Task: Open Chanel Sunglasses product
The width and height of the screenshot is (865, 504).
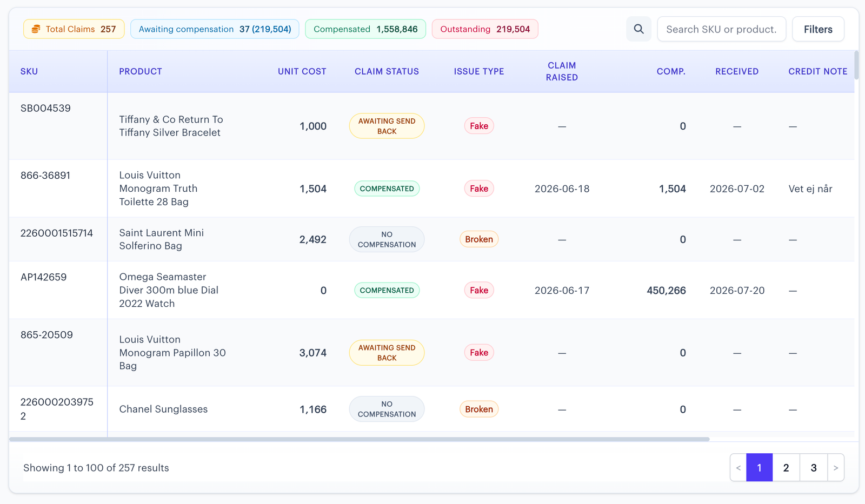Action: 163,409
